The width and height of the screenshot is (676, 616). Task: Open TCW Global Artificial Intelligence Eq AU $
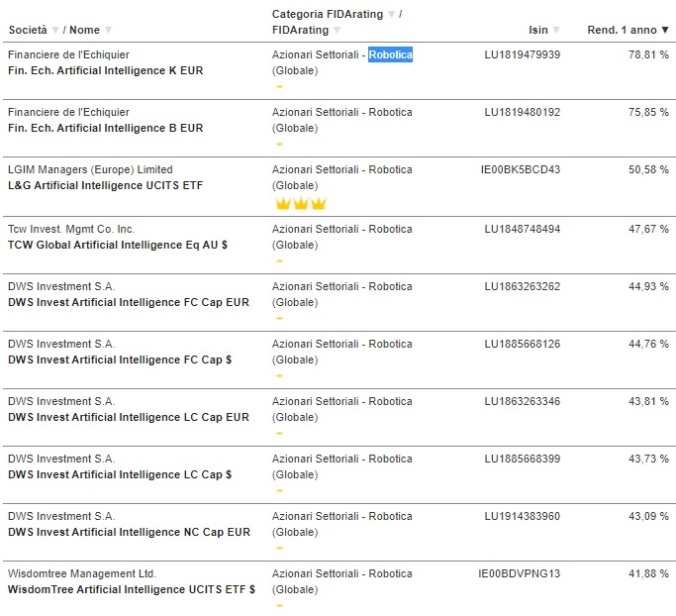118,245
